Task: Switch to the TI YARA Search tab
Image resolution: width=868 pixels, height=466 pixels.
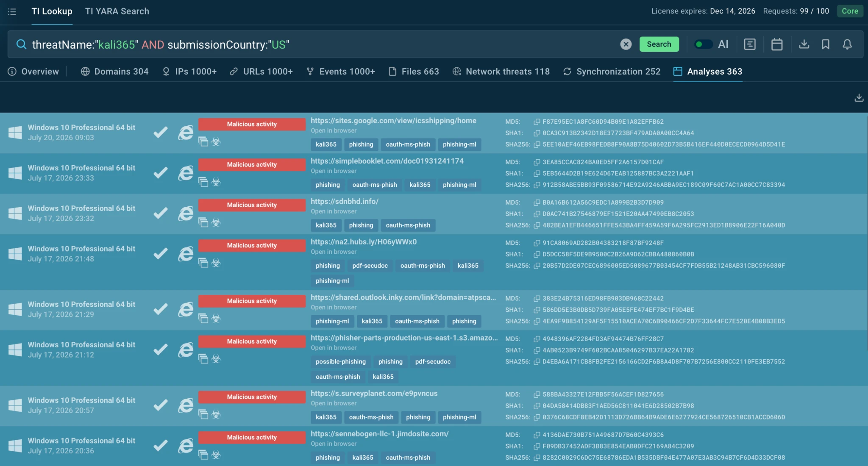Action: pyautogui.click(x=117, y=11)
